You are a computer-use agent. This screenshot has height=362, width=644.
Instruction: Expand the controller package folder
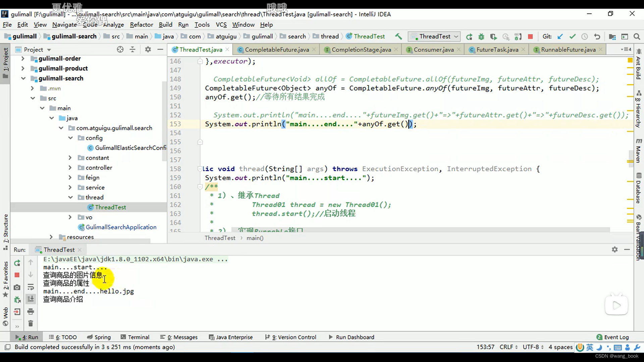70,167
